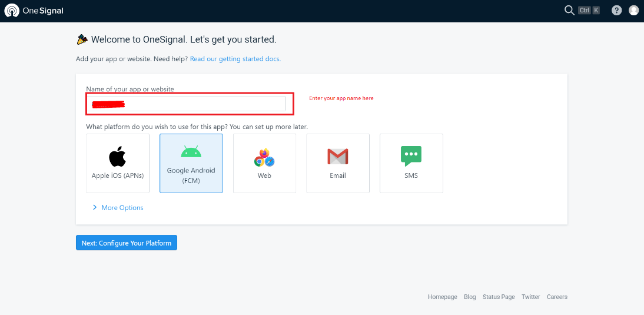
Task: Open search with the magnifier icon
Action: [x=569, y=10]
